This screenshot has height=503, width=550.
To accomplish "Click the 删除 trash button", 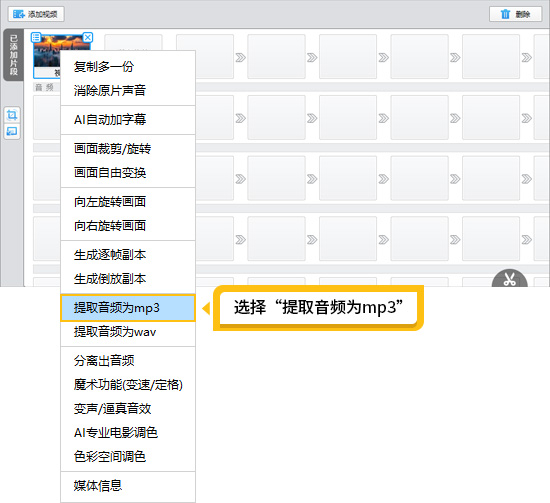I will tap(515, 14).
